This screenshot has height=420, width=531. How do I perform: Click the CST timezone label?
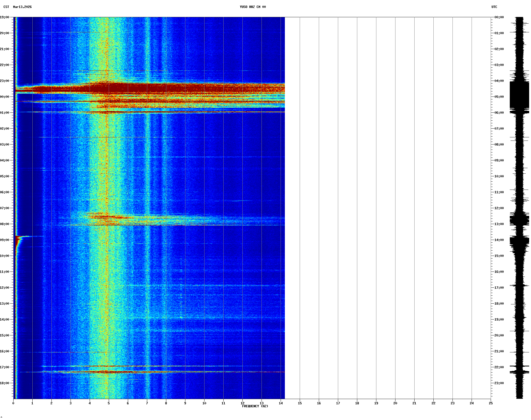tap(6, 7)
